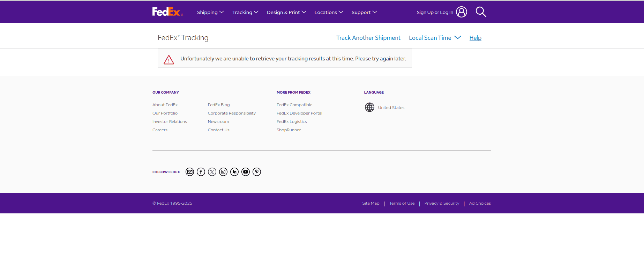Expand the Locations menu
Viewport: 644px width, 256px height.
[x=329, y=12]
